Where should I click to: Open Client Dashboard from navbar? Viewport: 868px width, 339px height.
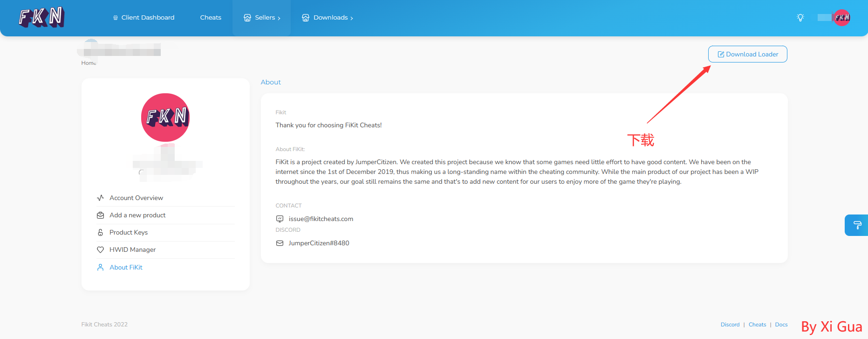144,18
